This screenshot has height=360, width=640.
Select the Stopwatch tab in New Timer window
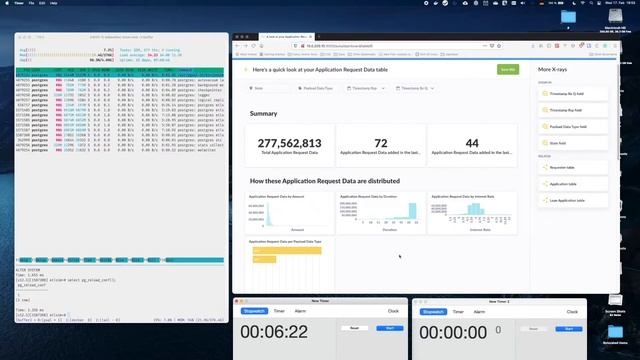pos(254,311)
